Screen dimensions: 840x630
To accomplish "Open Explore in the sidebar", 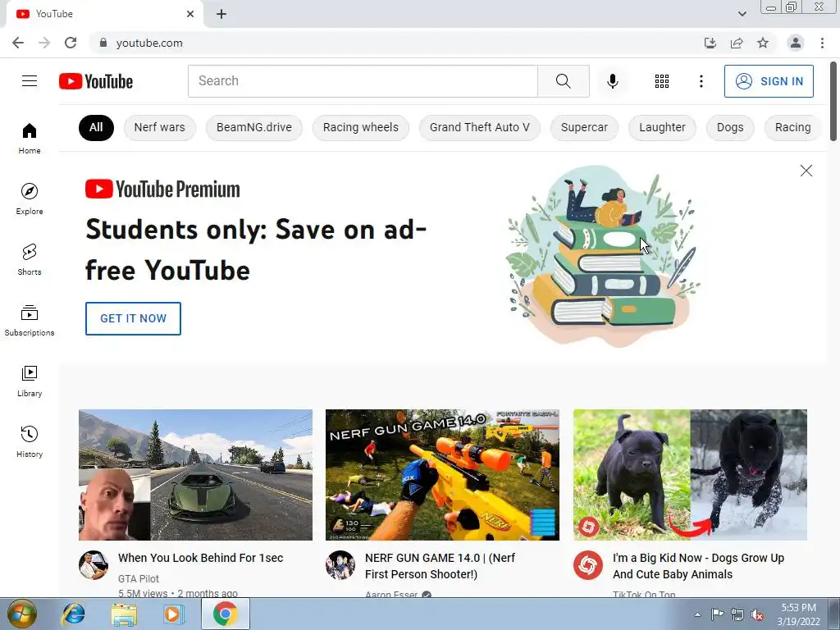I will pos(30,199).
